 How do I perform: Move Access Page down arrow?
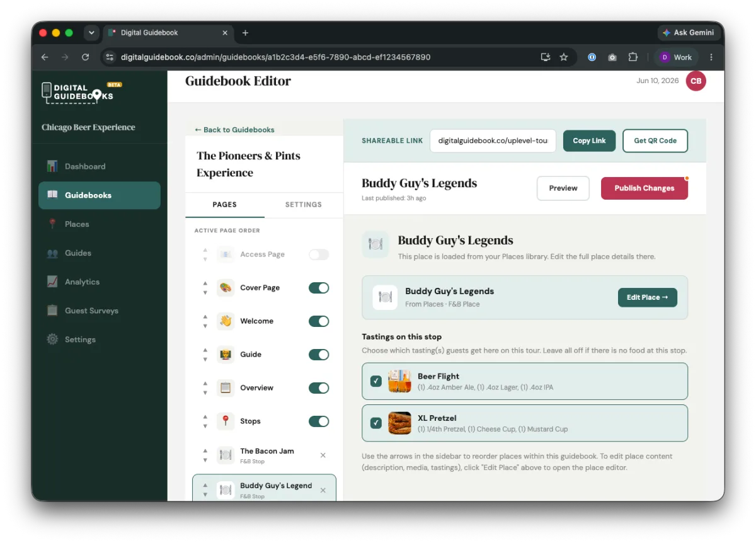coord(205,259)
